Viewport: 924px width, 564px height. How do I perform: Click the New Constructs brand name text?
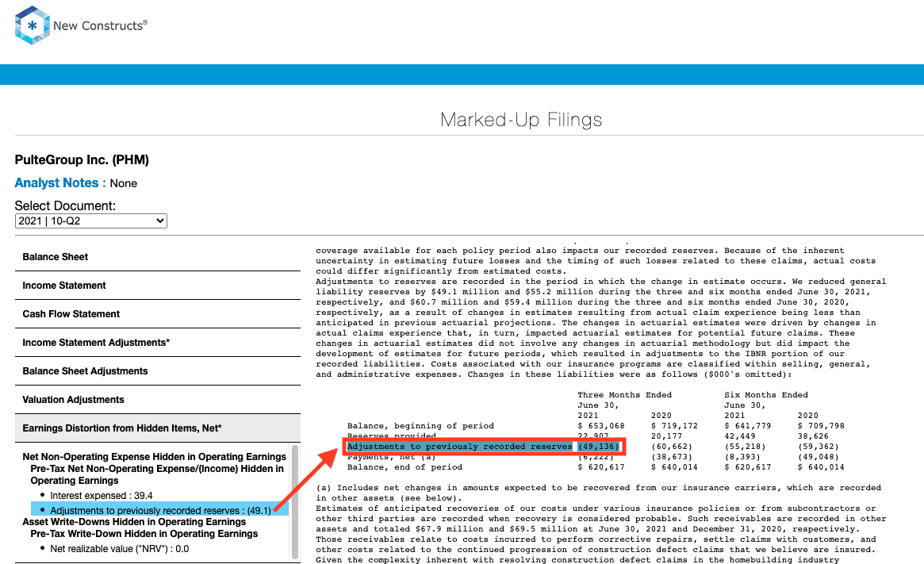point(100,25)
